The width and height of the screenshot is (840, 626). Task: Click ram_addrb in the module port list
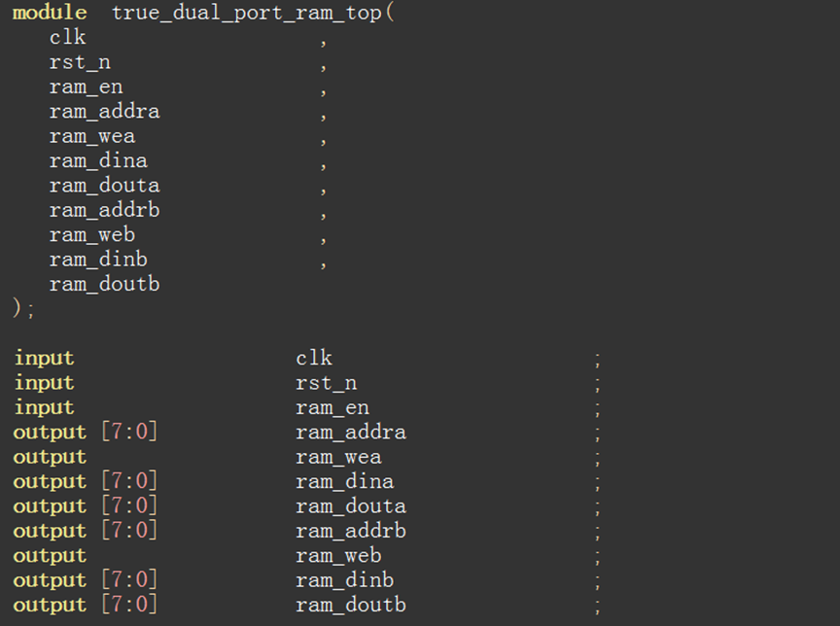coord(104,210)
